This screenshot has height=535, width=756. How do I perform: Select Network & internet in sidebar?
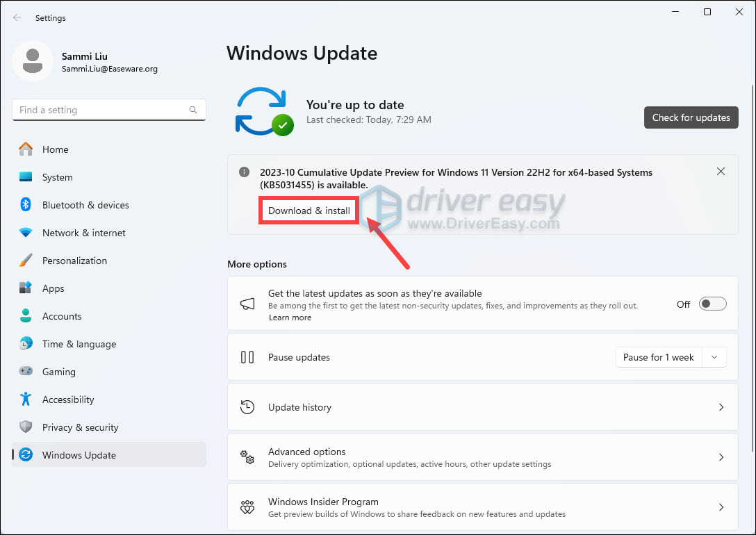pyautogui.click(x=109, y=233)
